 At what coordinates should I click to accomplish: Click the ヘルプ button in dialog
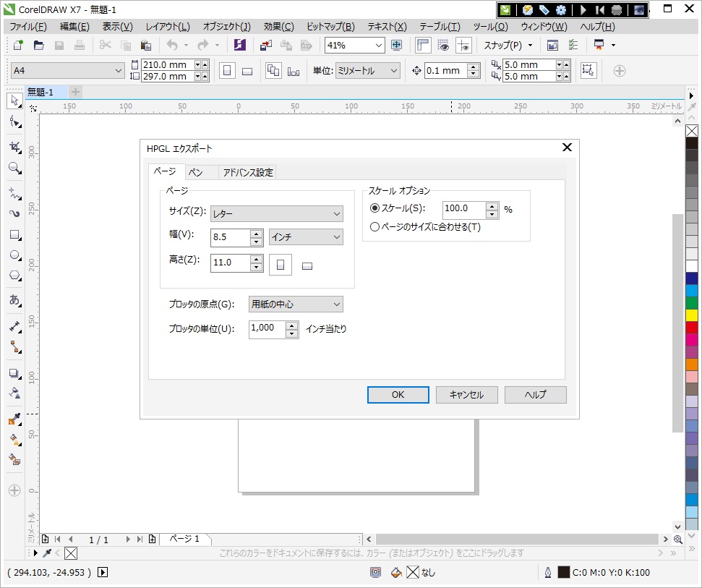pos(536,395)
